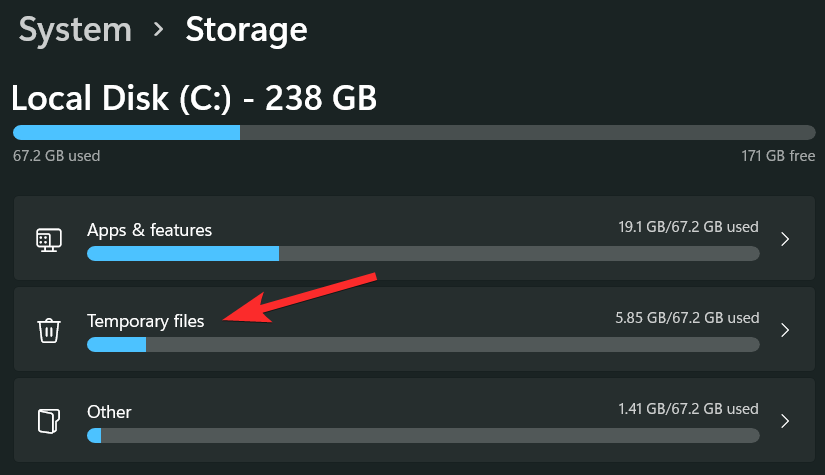Click the Temporary files usage bar
The width and height of the screenshot is (825, 475).
423,345
